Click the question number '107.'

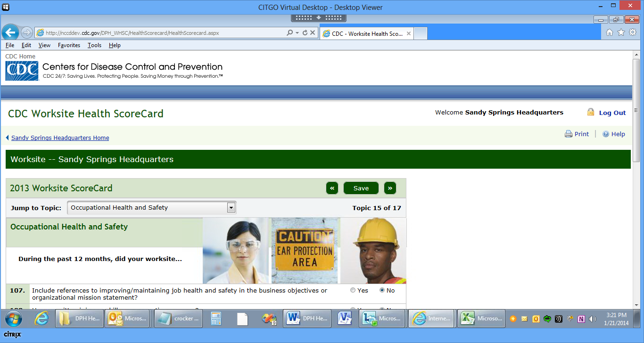coord(17,290)
